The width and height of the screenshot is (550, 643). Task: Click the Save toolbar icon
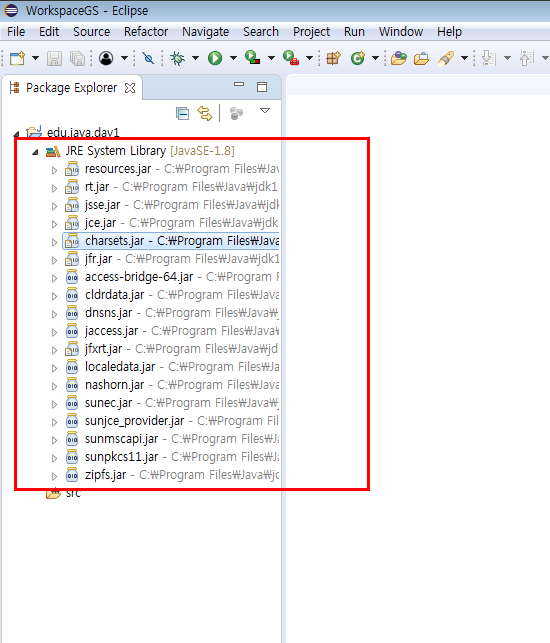pyautogui.click(x=54, y=58)
